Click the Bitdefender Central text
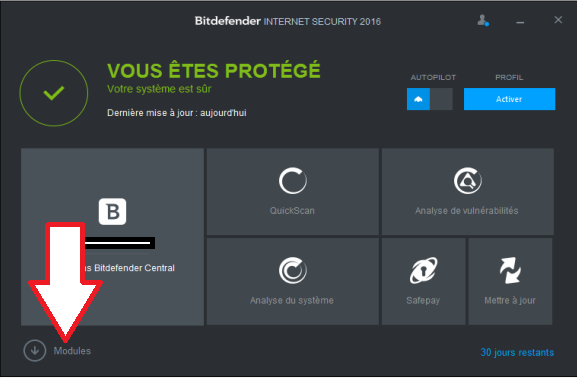This screenshot has width=577, height=378. [134, 268]
